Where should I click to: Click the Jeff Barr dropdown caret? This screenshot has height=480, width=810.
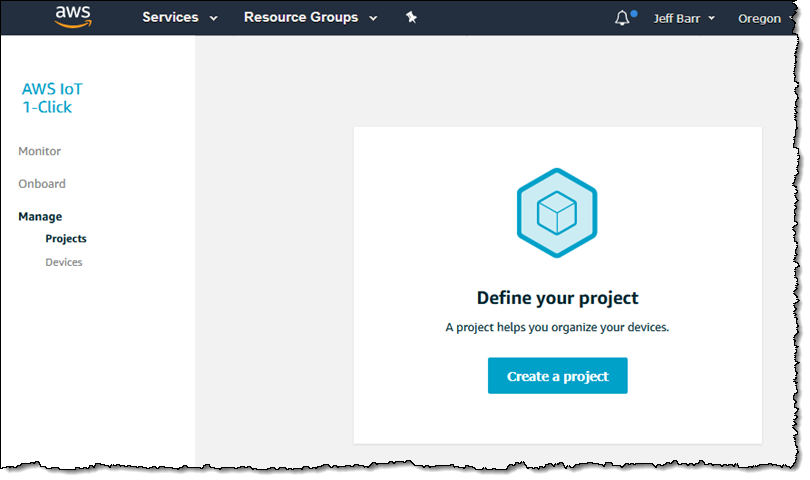711,19
